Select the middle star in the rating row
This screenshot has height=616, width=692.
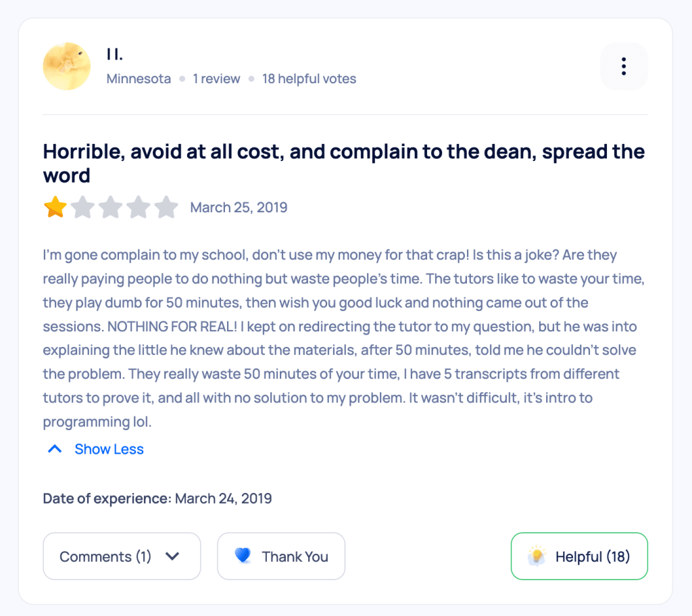111,208
